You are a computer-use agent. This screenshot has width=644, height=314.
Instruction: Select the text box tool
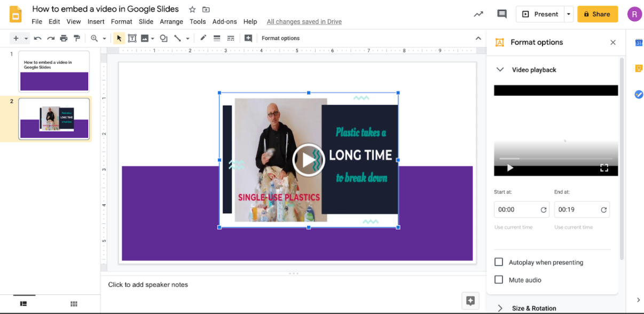click(132, 38)
